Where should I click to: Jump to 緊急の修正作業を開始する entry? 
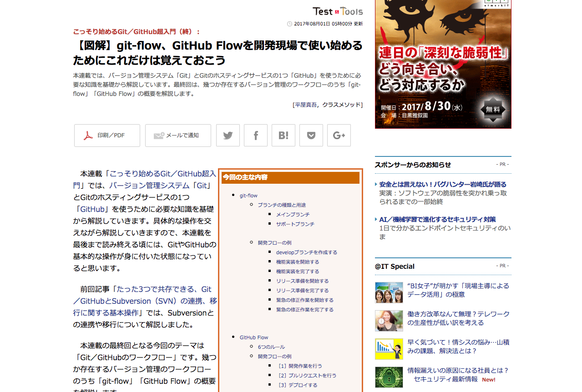304,300
